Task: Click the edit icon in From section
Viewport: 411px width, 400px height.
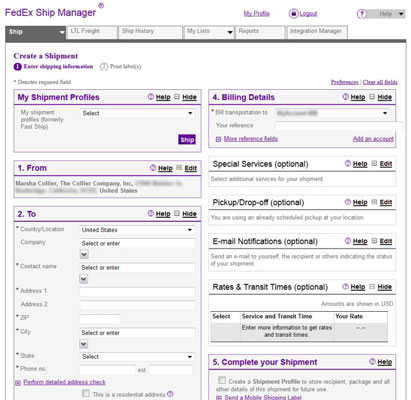Action: 179,168
